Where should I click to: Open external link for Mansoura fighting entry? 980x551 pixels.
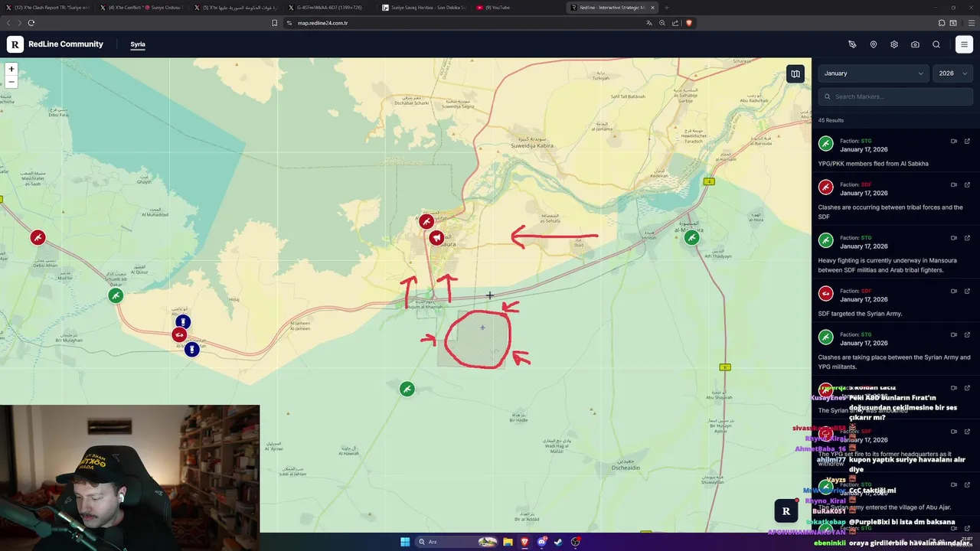point(967,237)
